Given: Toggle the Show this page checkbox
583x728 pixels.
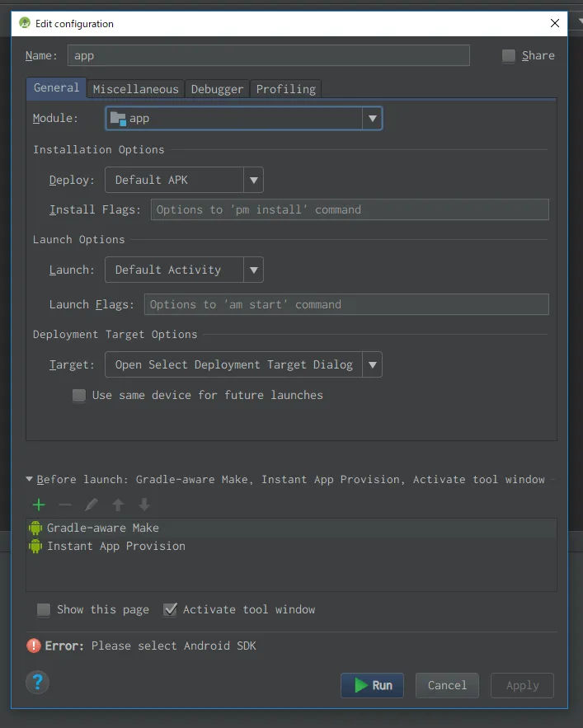Looking at the screenshot, I should (x=44, y=610).
